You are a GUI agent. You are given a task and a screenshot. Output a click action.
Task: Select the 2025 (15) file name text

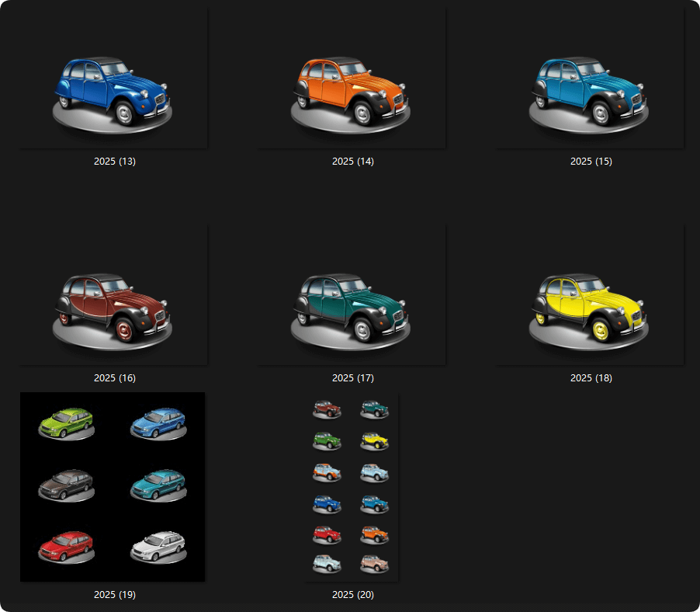pos(591,162)
